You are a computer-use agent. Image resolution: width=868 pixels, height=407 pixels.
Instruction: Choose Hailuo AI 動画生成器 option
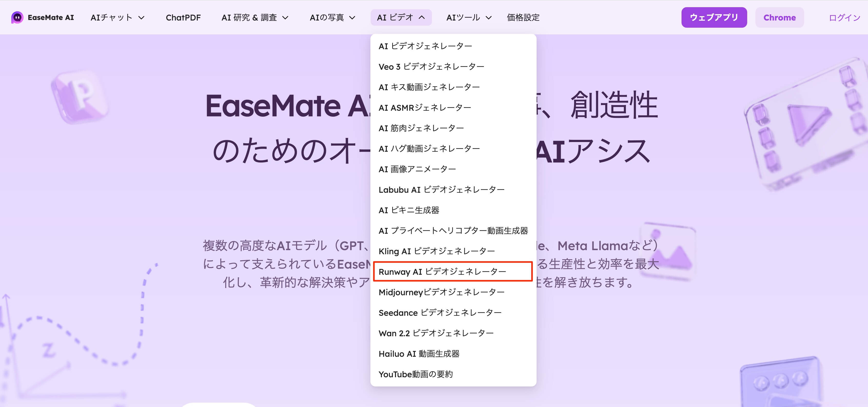click(419, 353)
